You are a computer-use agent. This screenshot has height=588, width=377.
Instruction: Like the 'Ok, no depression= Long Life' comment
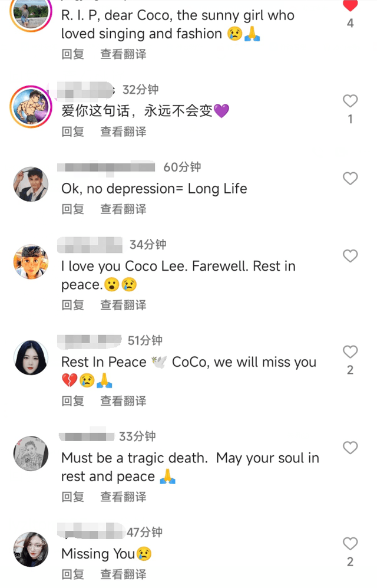[x=350, y=179]
